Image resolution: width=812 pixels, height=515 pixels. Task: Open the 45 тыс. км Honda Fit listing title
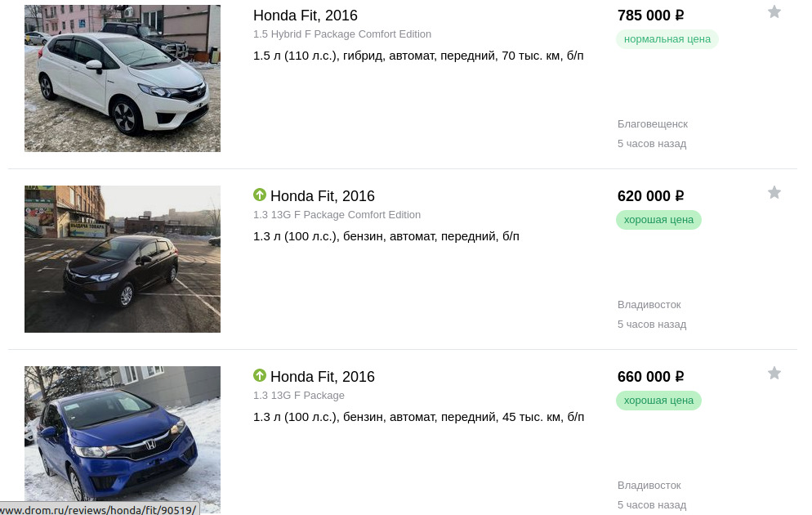pyautogui.click(x=323, y=377)
